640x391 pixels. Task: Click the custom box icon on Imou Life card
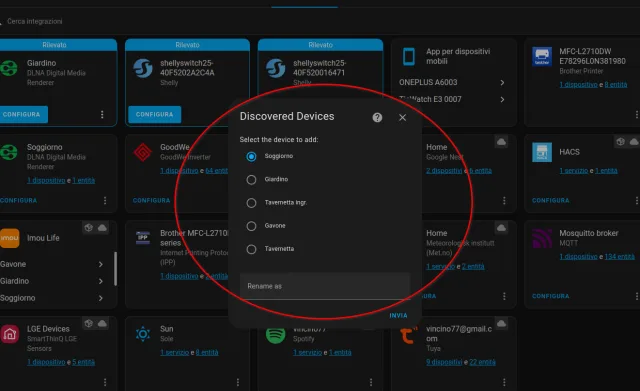coord(89,228)
